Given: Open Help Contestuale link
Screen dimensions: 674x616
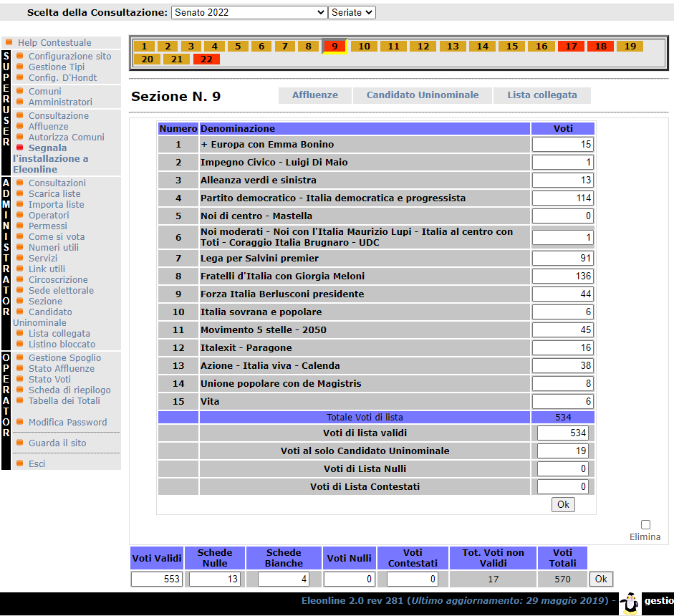Looking at the screenshot, I should pyautogui.click(x=54, y=42).
